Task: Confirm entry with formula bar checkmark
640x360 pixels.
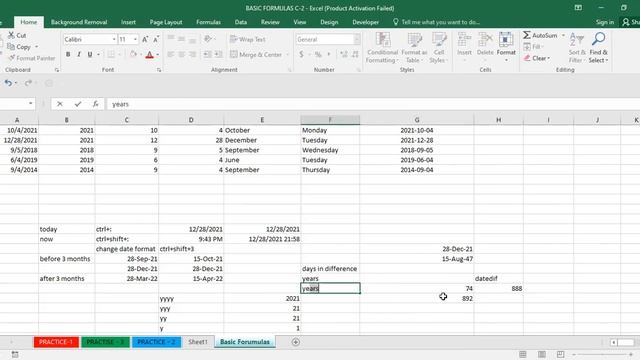Action: (78, 104)
